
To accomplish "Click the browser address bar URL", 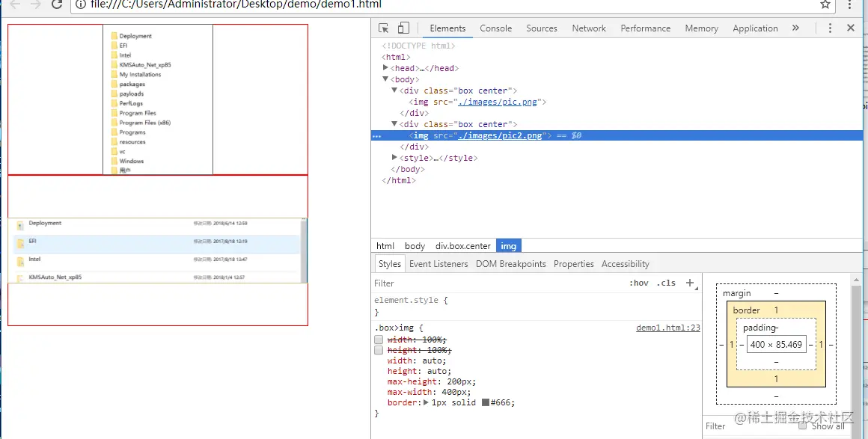I will click(236, 4).
